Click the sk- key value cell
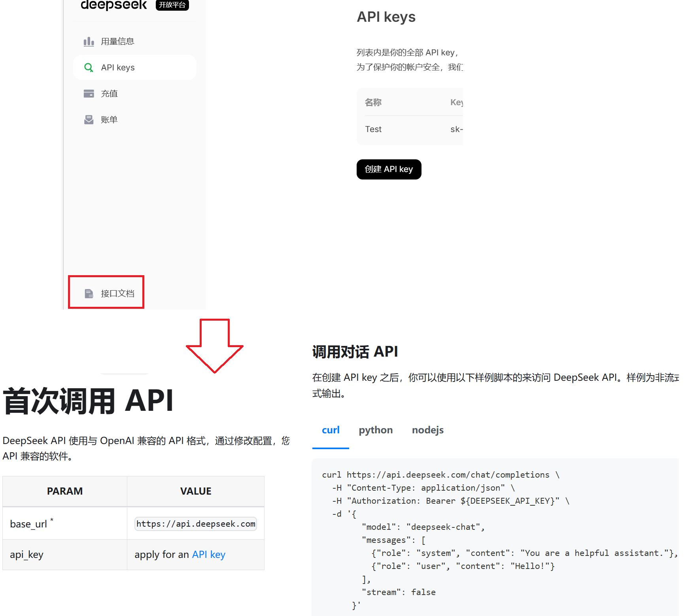 pyautogui.click(x=457, y=129)
